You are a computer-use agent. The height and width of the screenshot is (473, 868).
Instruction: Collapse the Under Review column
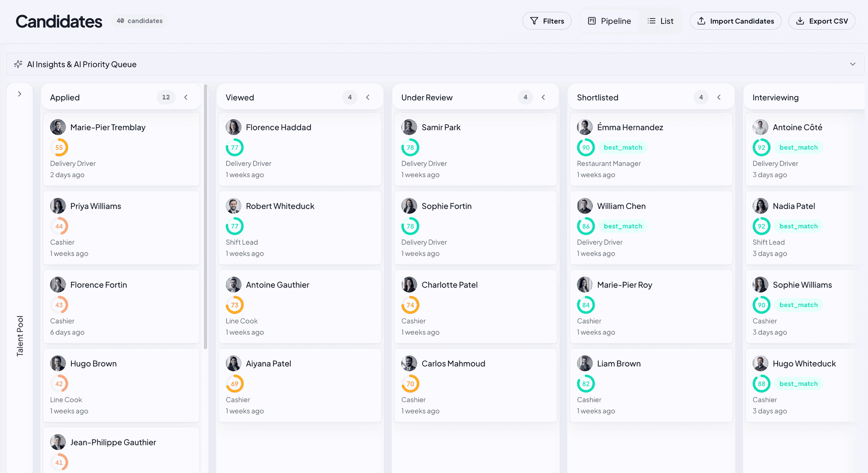tap(543, 97)
